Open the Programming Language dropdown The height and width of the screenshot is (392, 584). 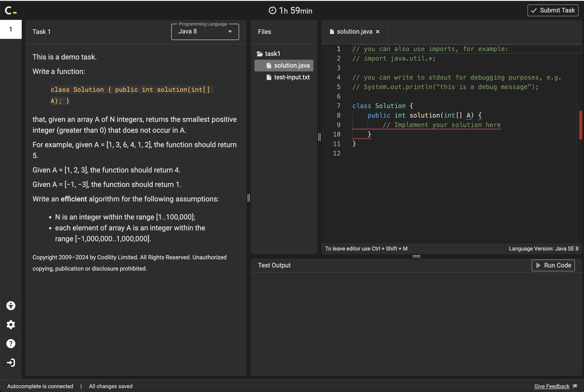coord(205,32)
